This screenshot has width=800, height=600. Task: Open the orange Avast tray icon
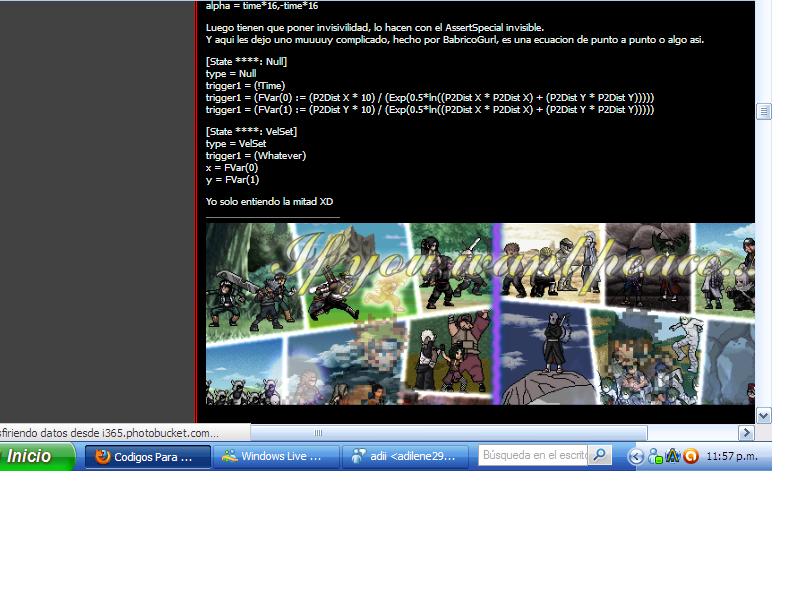[x=691, y=456]
